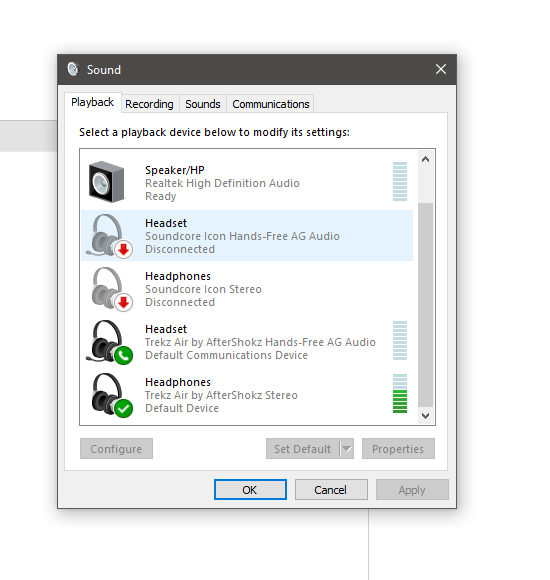Open the Sounds tab
Viewport: 550px width, 580px height.
coord(203,104)
